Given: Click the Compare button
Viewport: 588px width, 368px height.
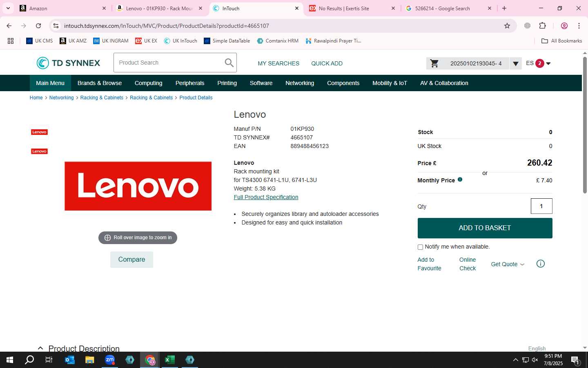Looking at the screenshot, I should pyautogui.click(x=131, y=260).
